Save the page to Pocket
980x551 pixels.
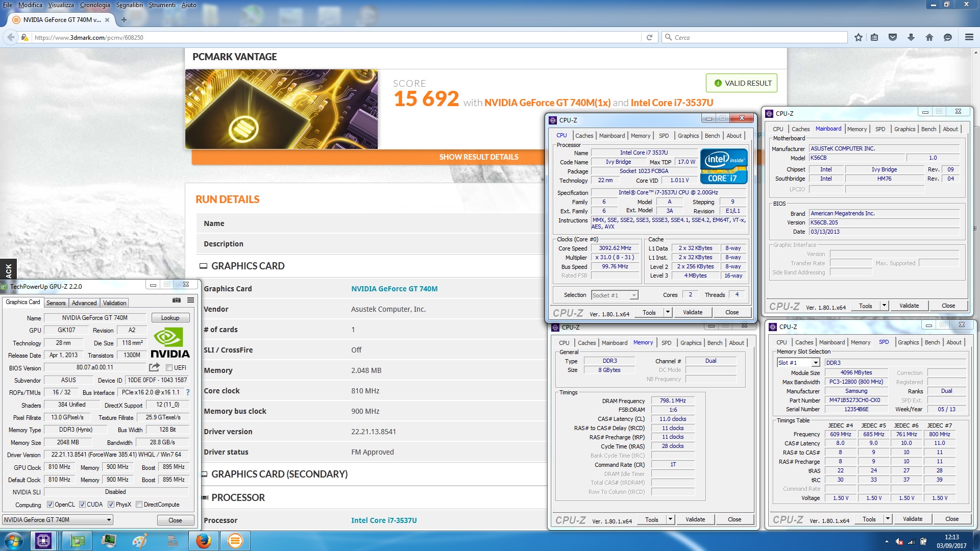click(893, 37)
